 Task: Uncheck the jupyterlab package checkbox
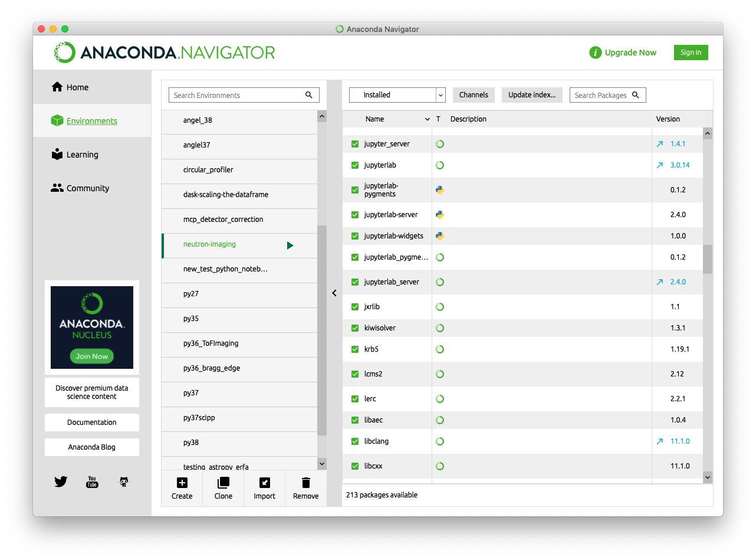[354, 165]
